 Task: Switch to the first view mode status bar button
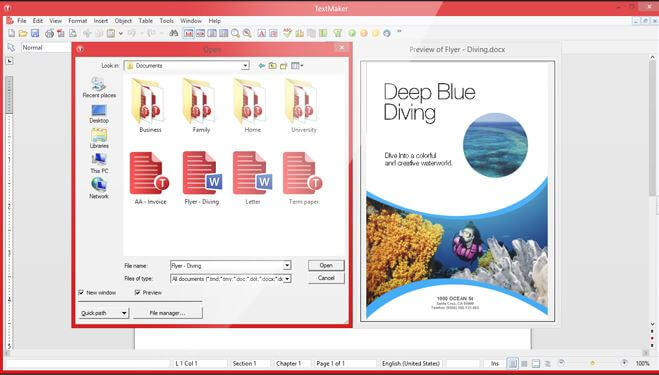click(x=512, y=363)
